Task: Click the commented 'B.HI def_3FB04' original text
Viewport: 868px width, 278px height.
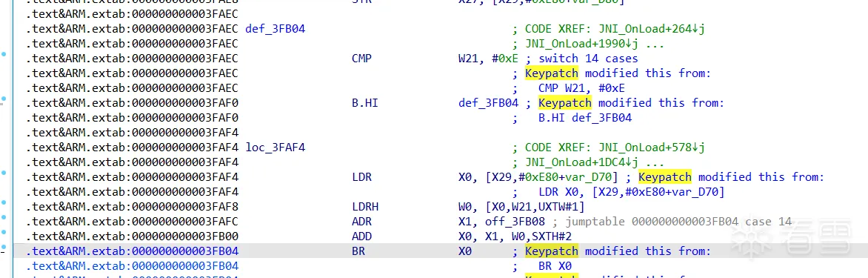Action: click(586, 118)
